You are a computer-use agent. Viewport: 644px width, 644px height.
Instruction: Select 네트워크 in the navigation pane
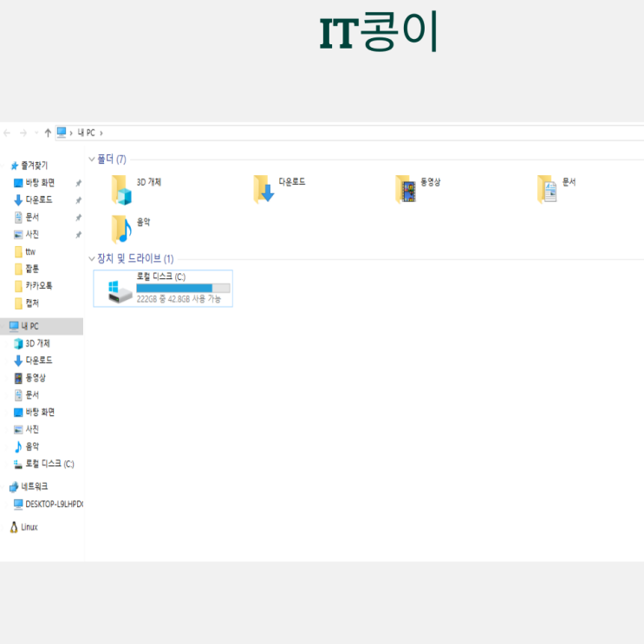tap(35, 487)
